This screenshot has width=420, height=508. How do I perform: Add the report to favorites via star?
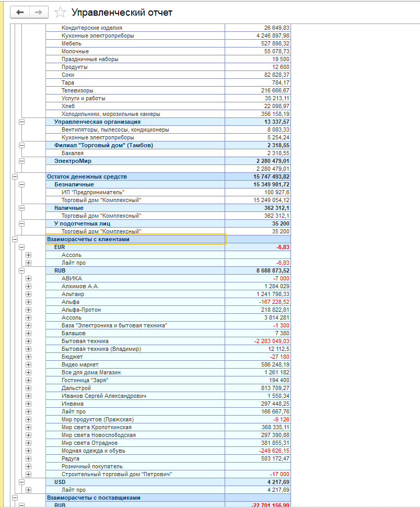60,13
